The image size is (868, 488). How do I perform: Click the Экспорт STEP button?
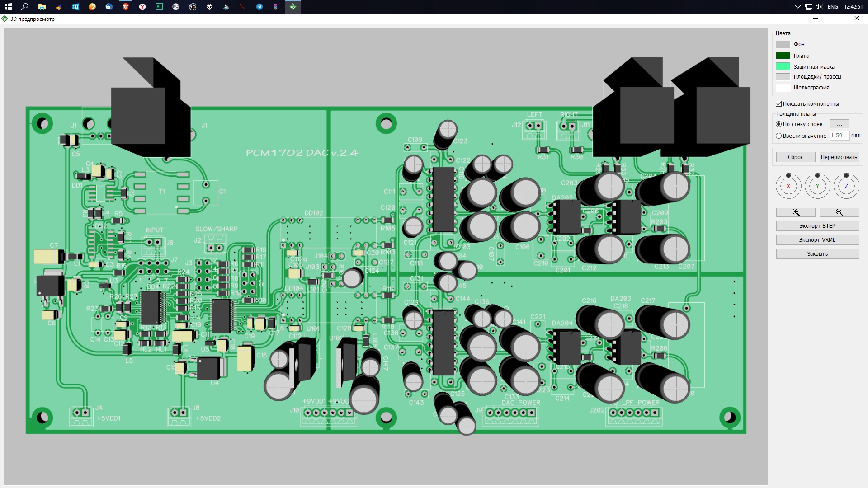(x=817, y=226)
